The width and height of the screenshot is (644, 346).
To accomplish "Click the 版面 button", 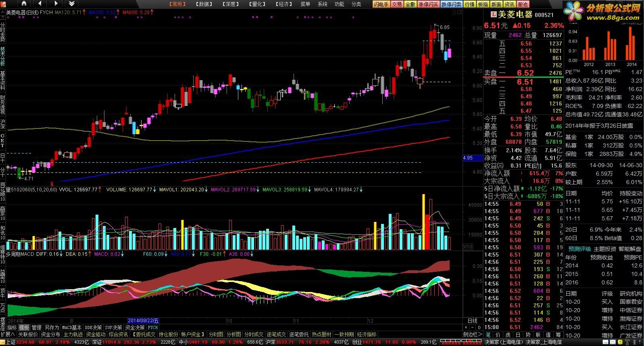I will (496, 4).
